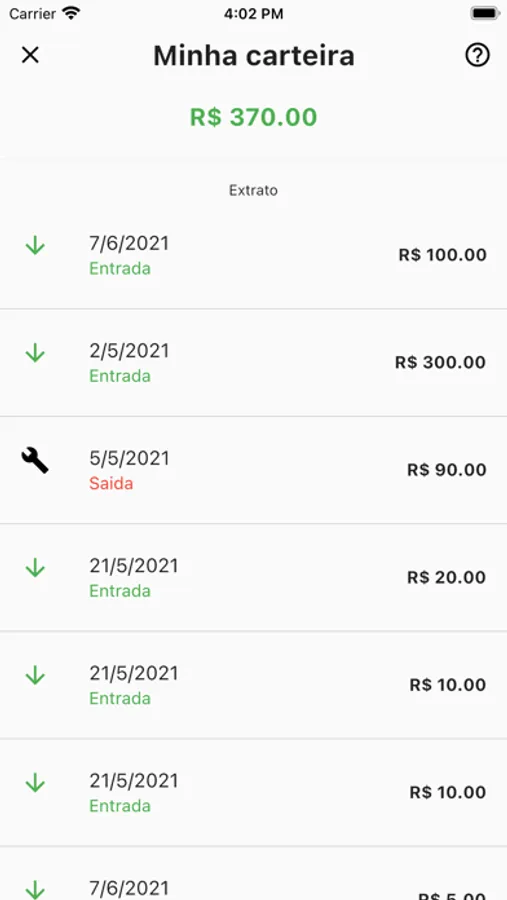Tap the R$ 300.00 amount
Viewport: 507px width, 900px height.
pyautogui.click(x=440, y=362)
